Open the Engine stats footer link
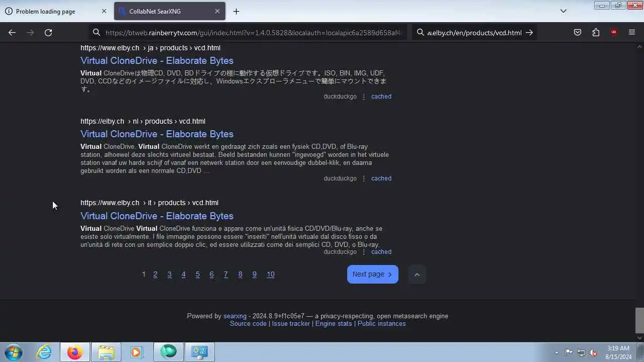The width and height of the screenshot is (644, 362). (x=334, y=324)
